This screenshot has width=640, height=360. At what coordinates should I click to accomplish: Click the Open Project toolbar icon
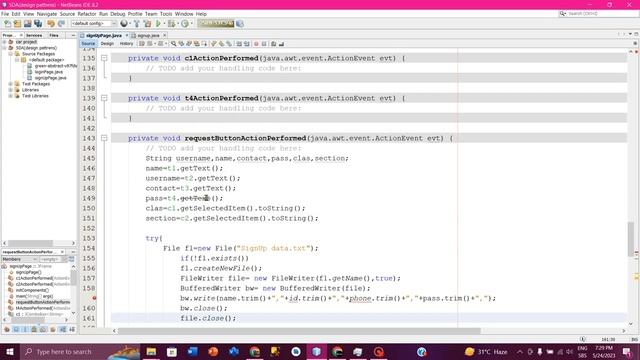(28, 24)
